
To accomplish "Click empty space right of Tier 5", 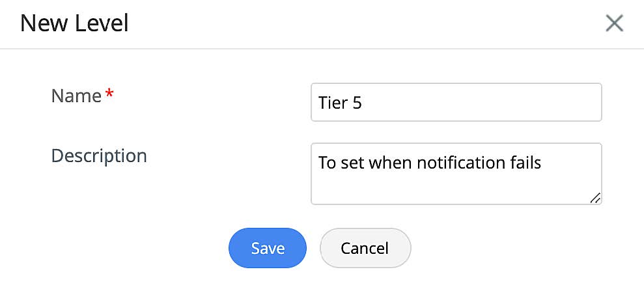I will [482, 103].
